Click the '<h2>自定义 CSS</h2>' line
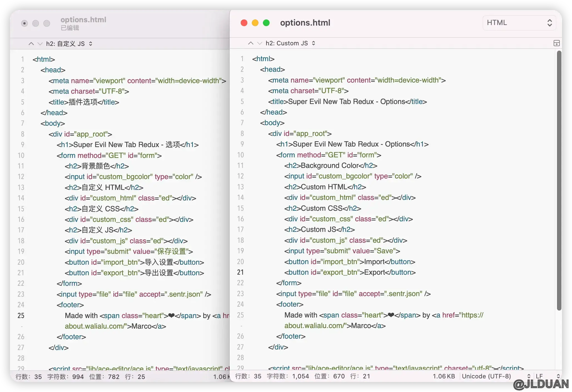Screen dimensions: 572x392 101,209
